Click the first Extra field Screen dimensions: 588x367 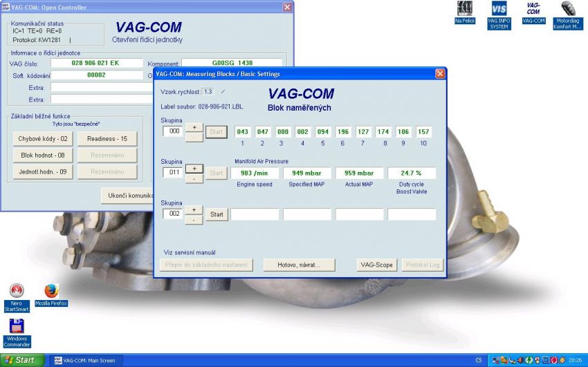coord(102,87)
